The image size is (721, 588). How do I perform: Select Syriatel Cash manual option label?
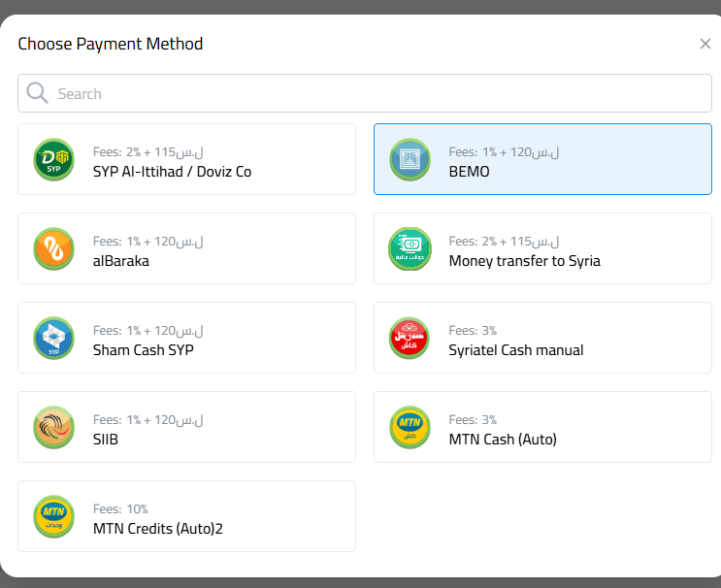pyautogui.click(x=516, y=350)
